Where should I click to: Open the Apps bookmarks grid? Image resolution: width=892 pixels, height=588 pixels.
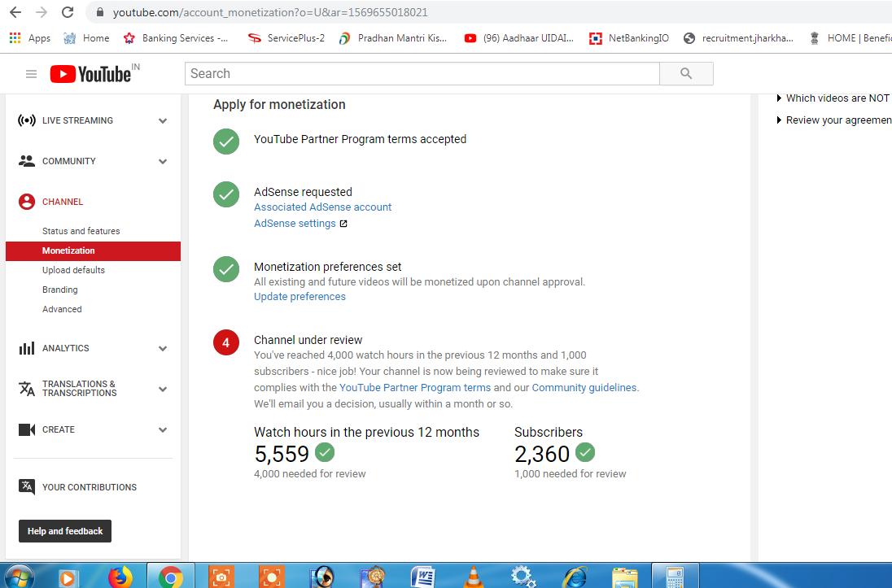pos(30,38)
